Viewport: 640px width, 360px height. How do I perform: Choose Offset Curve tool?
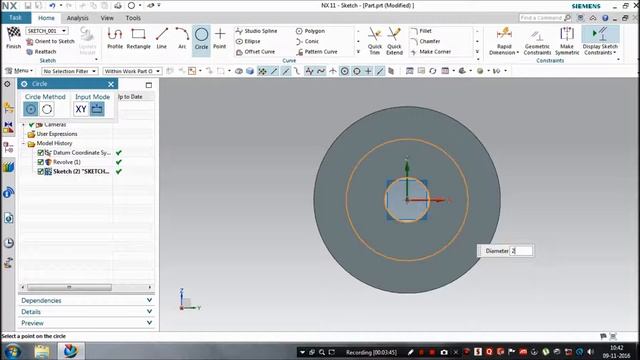256,52
